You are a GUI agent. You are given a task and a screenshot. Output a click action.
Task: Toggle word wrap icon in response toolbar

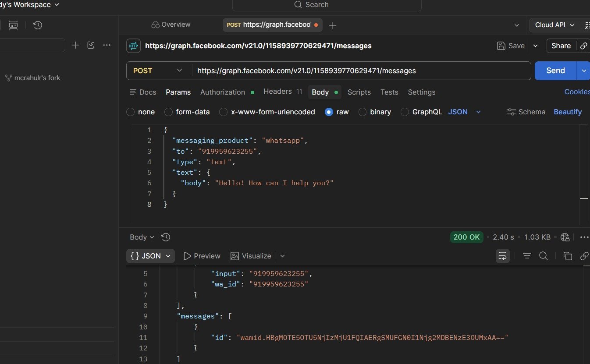503,256
